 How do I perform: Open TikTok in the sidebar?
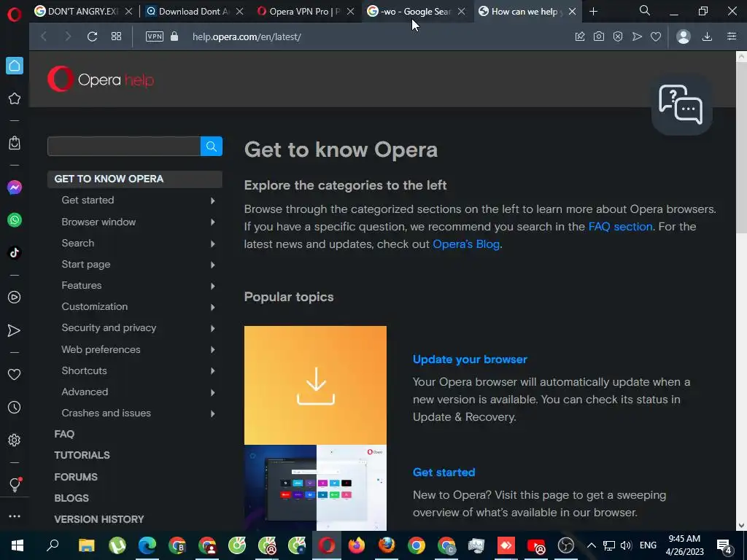(15, 252)
